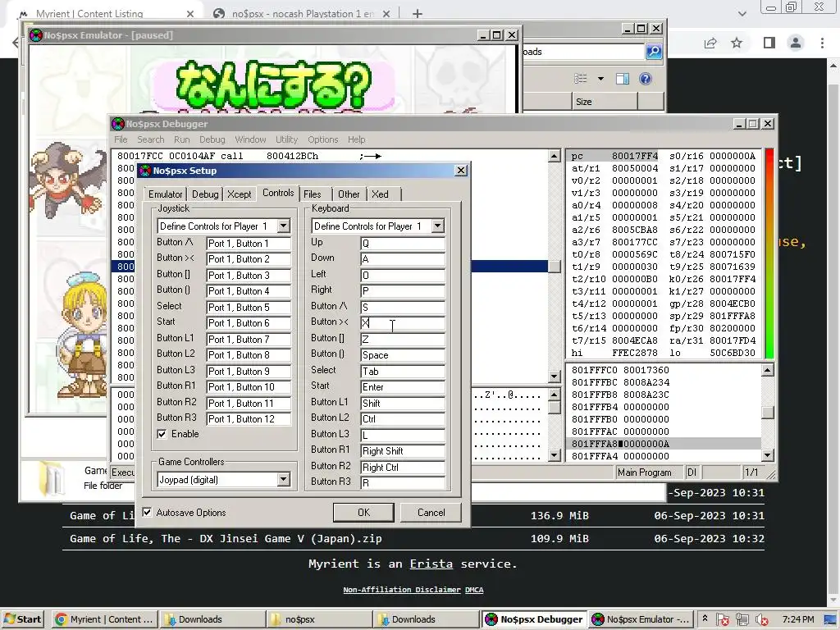
Task: Toggle the Explorer preview pane icon
Action: (x=623, y=79)
